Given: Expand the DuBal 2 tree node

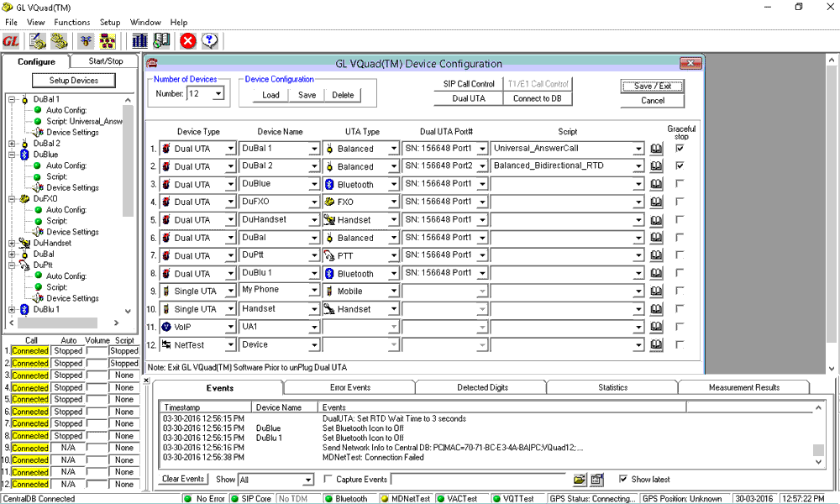Looking at the screenshot, I should 12,144.
